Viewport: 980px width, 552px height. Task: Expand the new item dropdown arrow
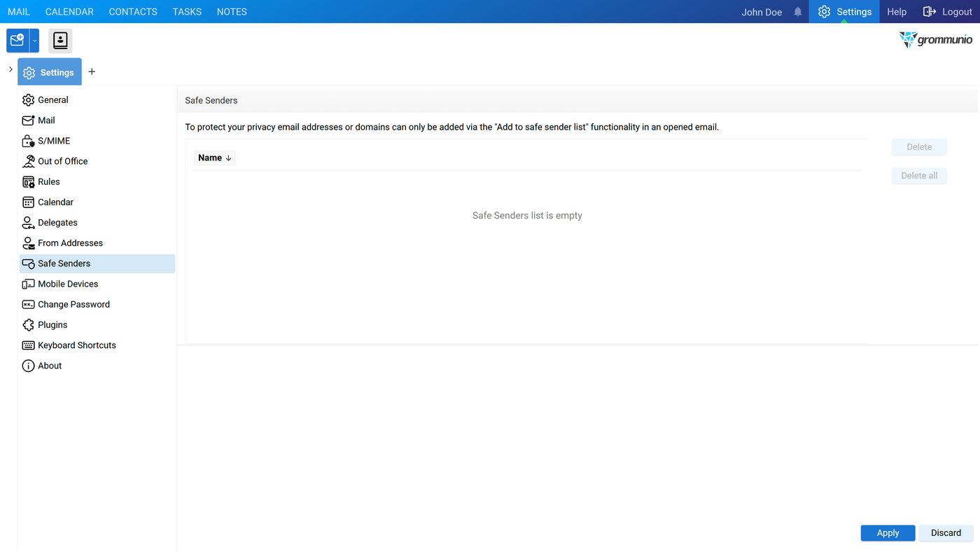pos(34,41)
